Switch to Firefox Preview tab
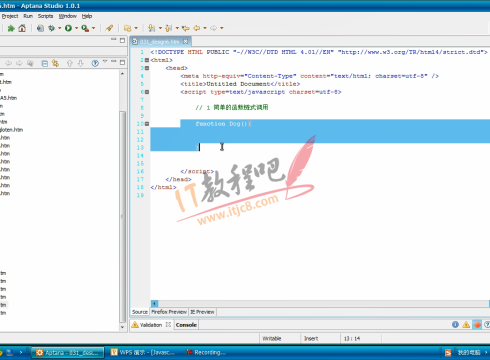Screen dimensions: 490x360 pyautogui.click(x=169, y=312)
